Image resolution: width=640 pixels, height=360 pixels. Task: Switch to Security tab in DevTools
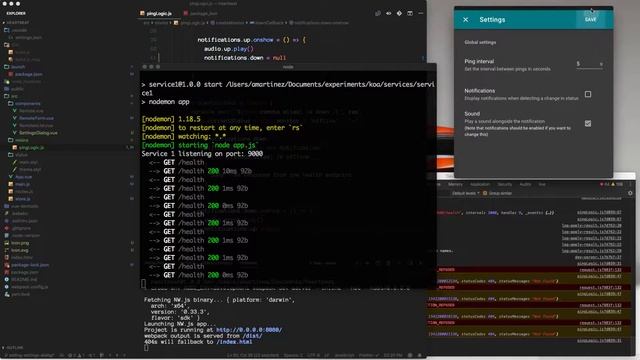(x=504, y=184)
